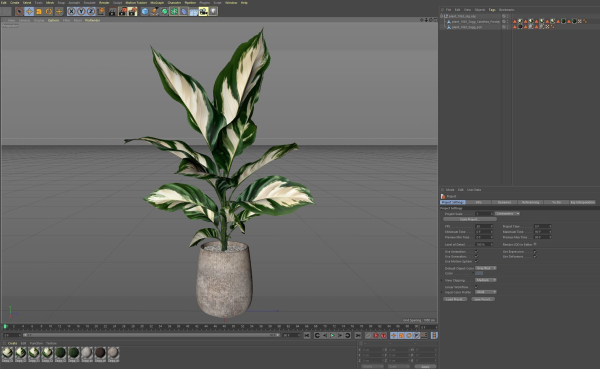The height and width of the screenshot is (369, 600).
Task: Switch to Referencing tab
Action: pos(530,202)
